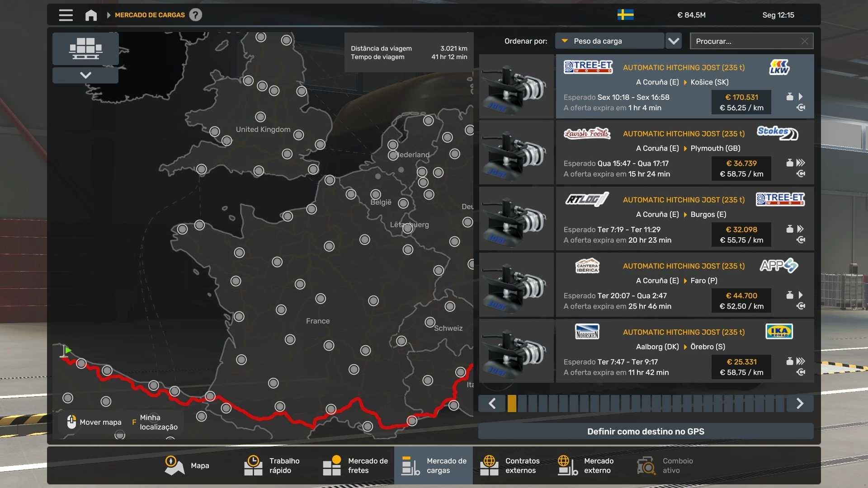
Task: Click the MERCADO DE CARGAS breadcrumb
Action: point(150,15)
